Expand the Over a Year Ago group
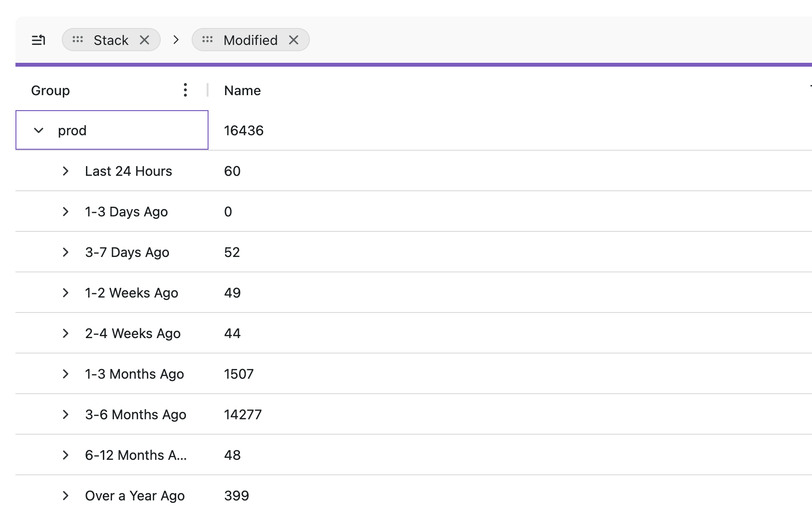The height and width of the screenshot is (512, 812). pos(66,496)
